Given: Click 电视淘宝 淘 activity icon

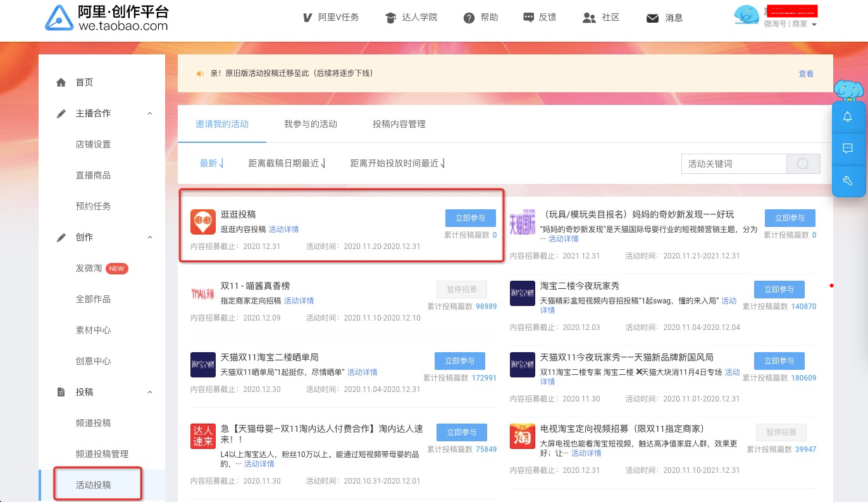Looking at the screenshot, I should 523,436.
